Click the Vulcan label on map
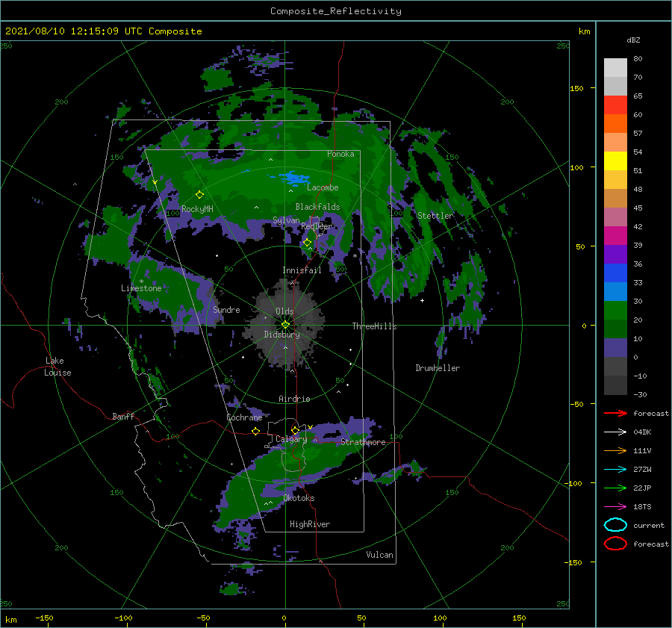Screen dimensions: 672x628 (x=379, y=555)
